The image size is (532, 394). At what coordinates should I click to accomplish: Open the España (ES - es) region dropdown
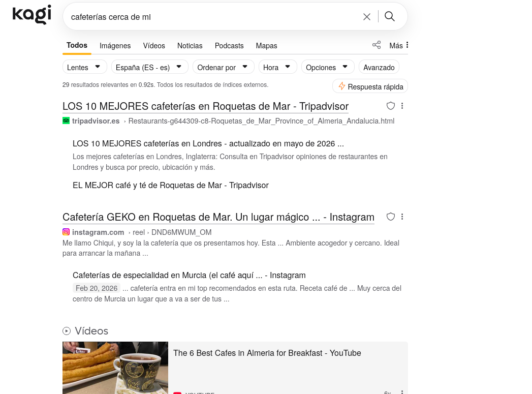(x=149, y=67)
